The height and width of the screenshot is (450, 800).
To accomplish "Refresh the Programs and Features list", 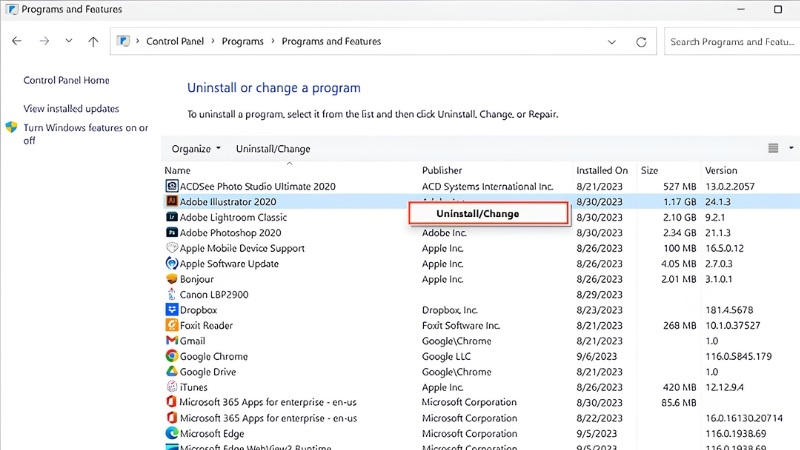I will click(641, 42).
